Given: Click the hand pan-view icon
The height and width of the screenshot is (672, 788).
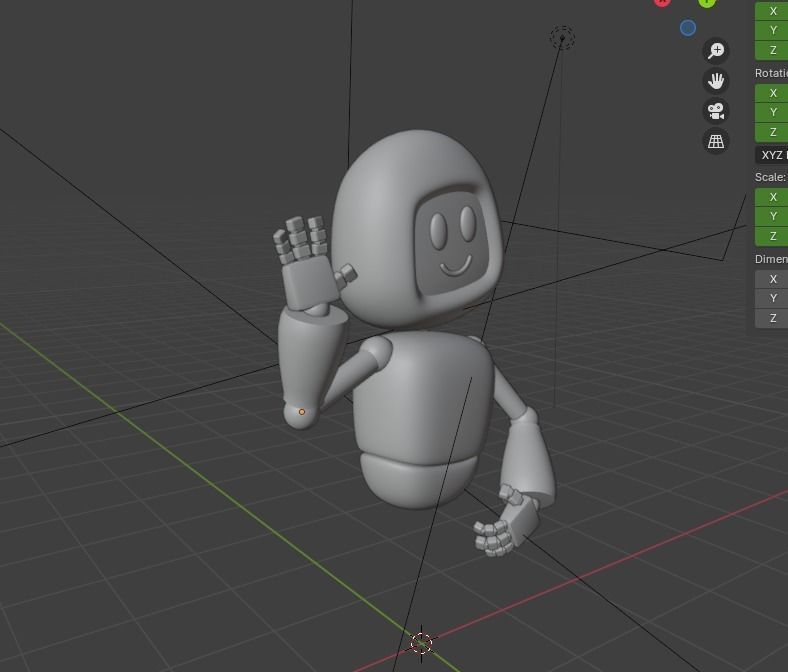Looking at the screenshot, I should point(716,80).
